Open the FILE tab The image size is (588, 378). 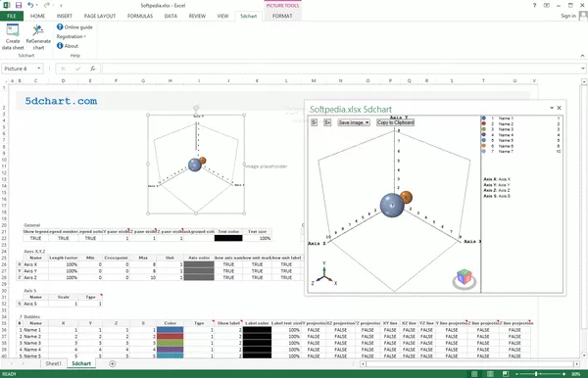(12, 16)
